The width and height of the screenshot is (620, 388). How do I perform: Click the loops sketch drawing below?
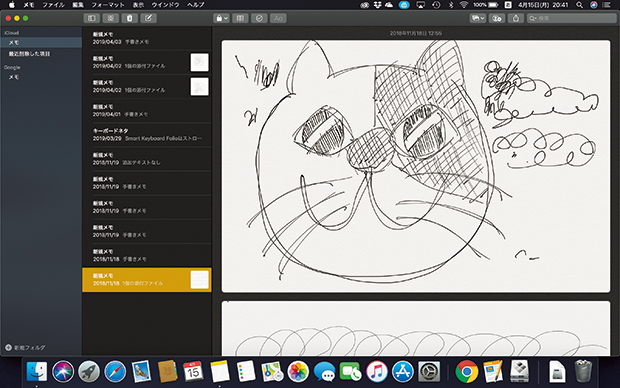(416, 329)
